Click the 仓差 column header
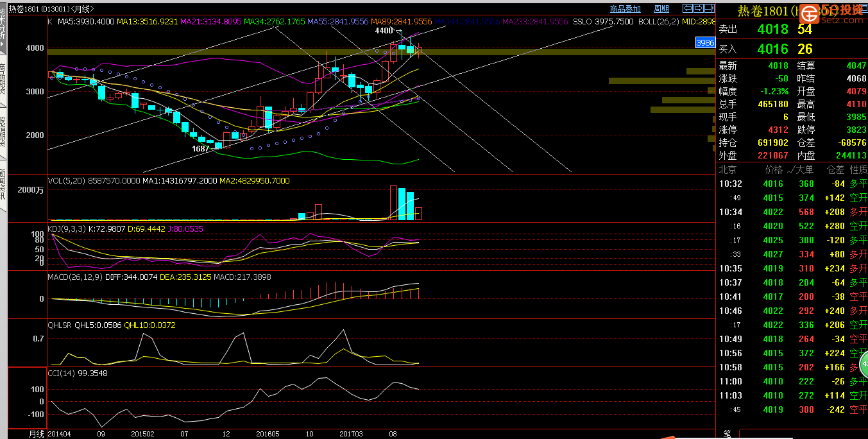 pyautogui.click(x=836, y=170)
